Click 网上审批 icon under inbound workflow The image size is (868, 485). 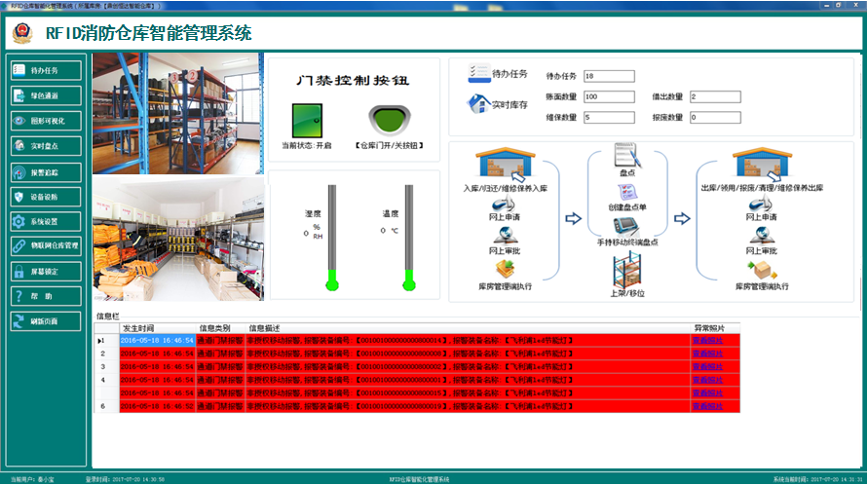(x=504, y=237)
